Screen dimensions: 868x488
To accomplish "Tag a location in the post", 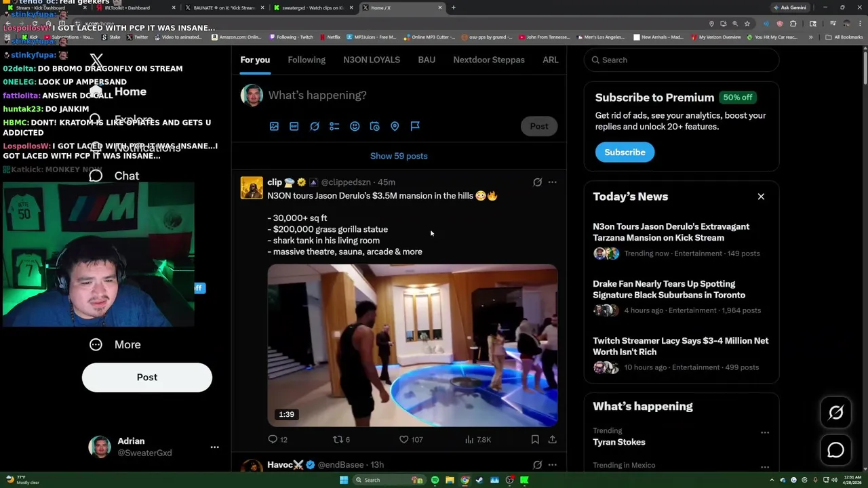I will [x=395, y=126].
